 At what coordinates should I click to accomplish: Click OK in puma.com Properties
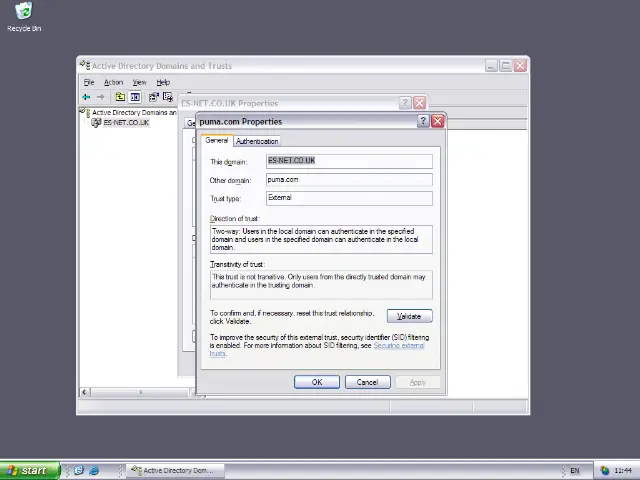[x=317, y=382]
